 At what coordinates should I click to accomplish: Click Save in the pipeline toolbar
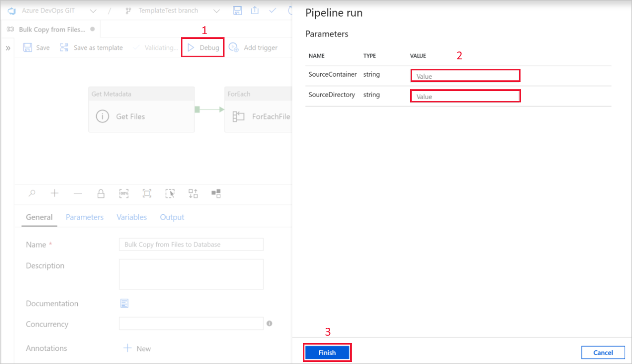click(x=36, y=48)
